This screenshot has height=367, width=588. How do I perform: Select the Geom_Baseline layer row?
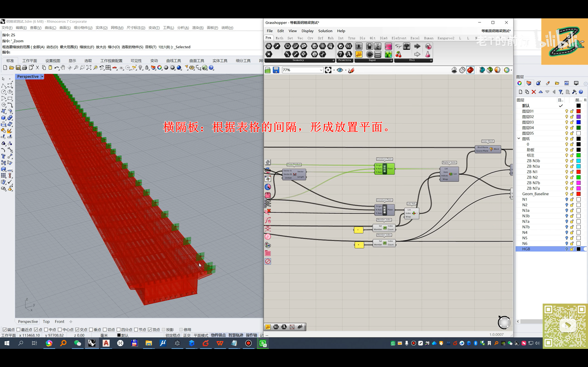point(535,194)
